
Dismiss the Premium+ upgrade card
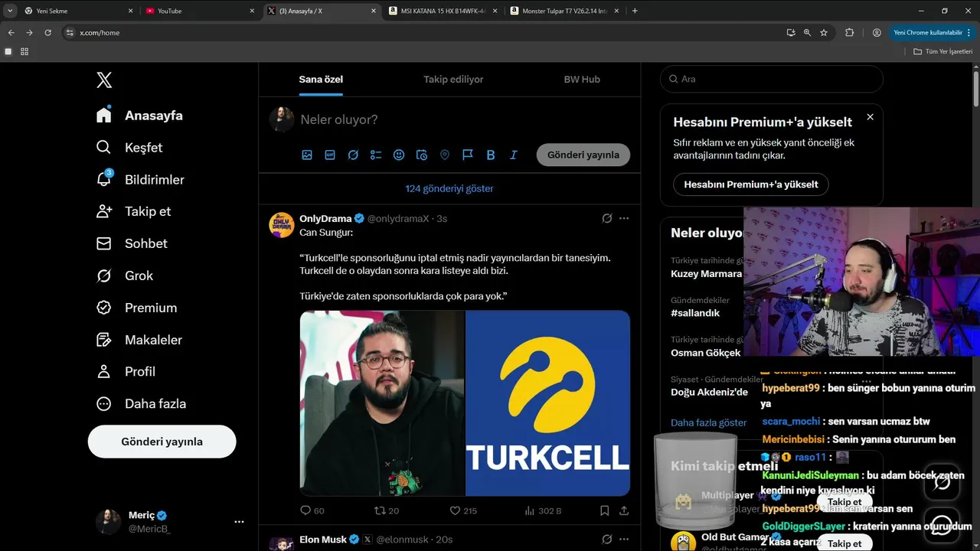click(870, 117)
